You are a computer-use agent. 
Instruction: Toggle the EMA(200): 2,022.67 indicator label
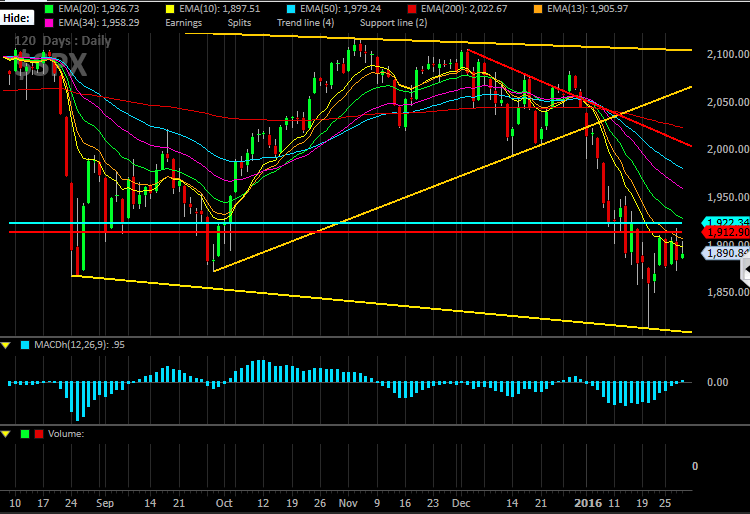coord(464,9)
